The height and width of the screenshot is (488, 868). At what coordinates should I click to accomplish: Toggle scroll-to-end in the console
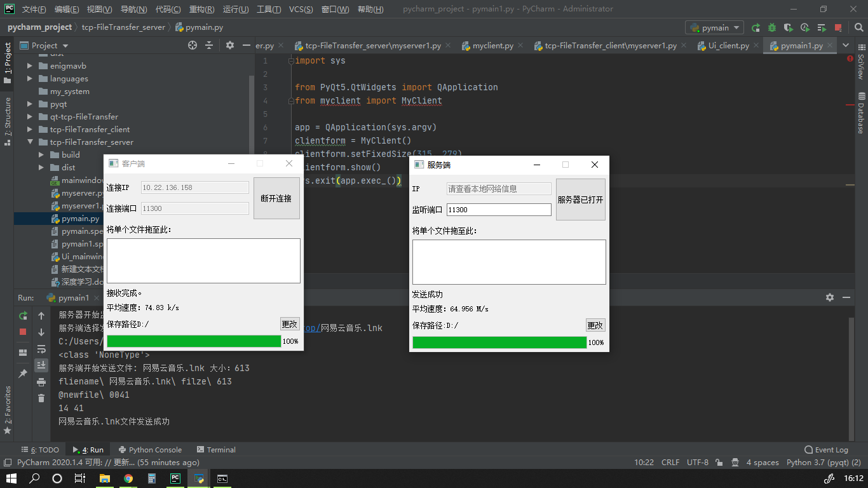[41, 365]
